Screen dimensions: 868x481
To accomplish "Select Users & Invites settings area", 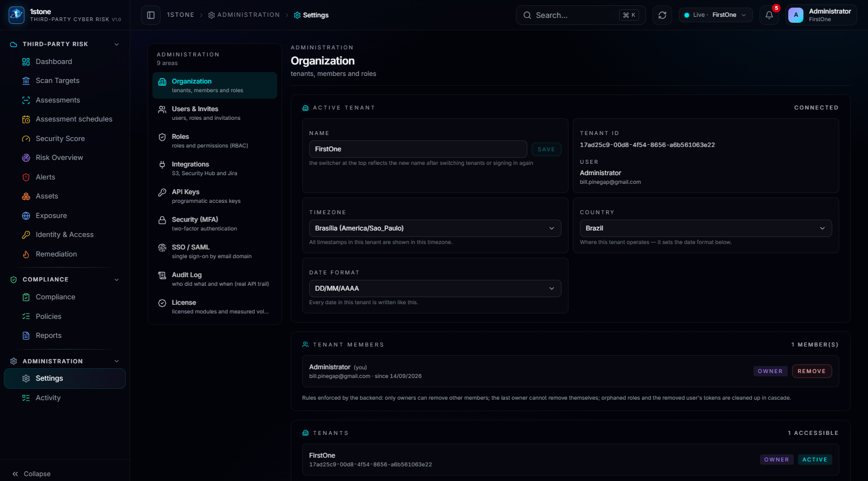I will pyautogui.click(x=215, y=113).
